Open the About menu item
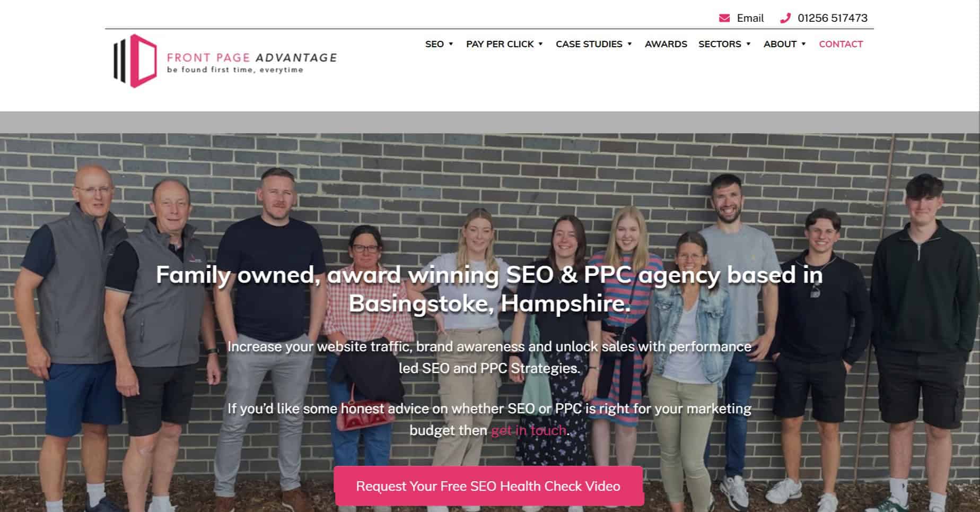 pyautogui.click(x=780, y=44)
